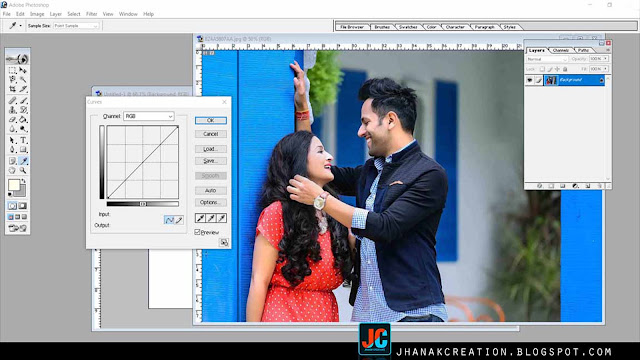This screenshot has width=640, height=360.
Task: Hide the Background layer eye icon
Action: pos(529,80)
